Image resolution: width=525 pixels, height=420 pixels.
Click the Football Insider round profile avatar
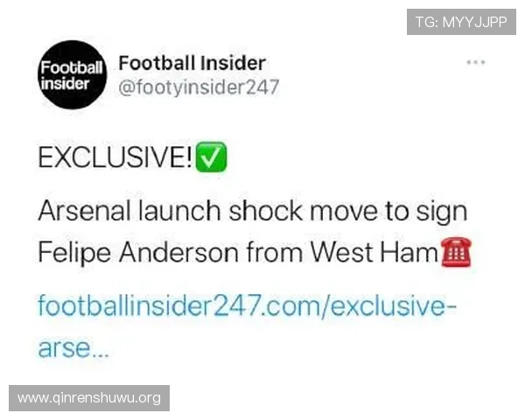[72, 74]
